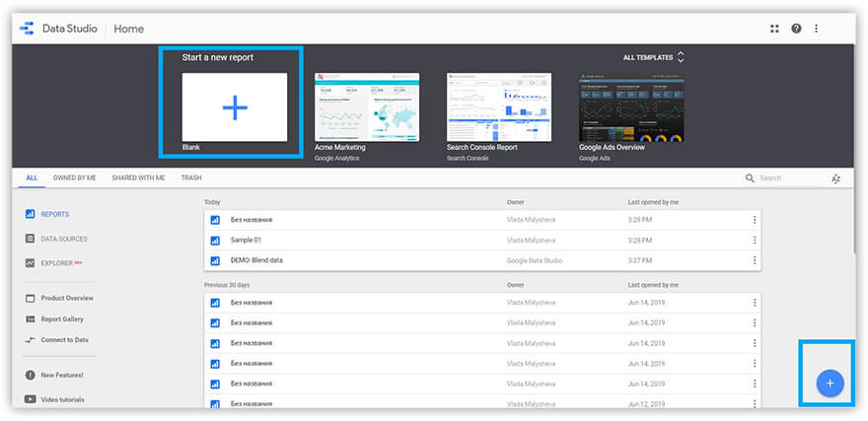The height and width of the screenshot is (421, 868).
Task: Select DATA SOURCES in the sidebar
Action: [63, 239]
